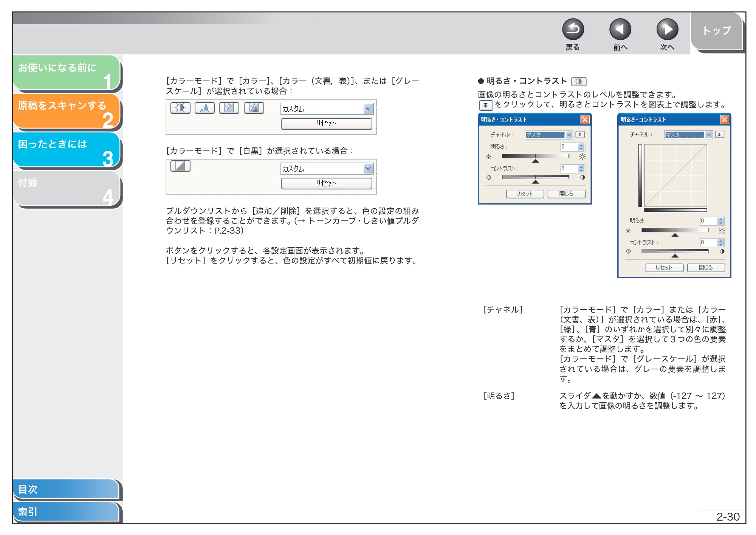
Task: Open chapter 3 困ったときには
Action: 67,150
